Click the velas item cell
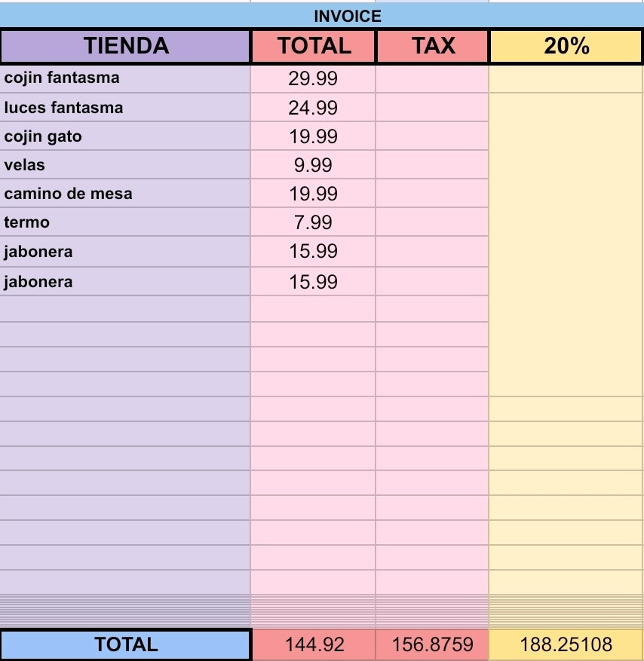This screenshot has width=644, height=661. 125,165
